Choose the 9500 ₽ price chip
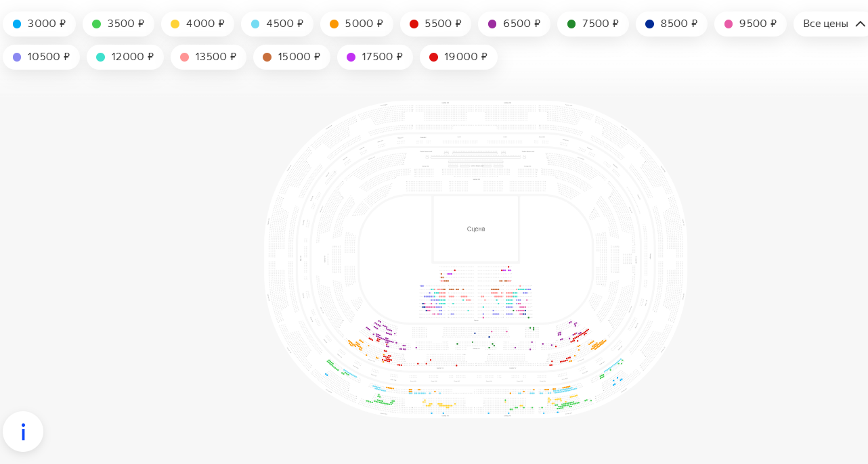 click(x=750, y=24)
